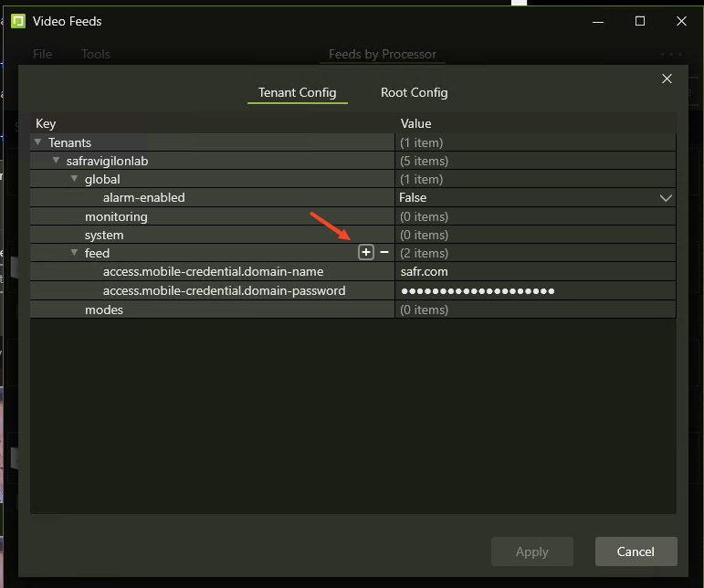Select the Tenant Config tab
704x588 pixels.
297,92
